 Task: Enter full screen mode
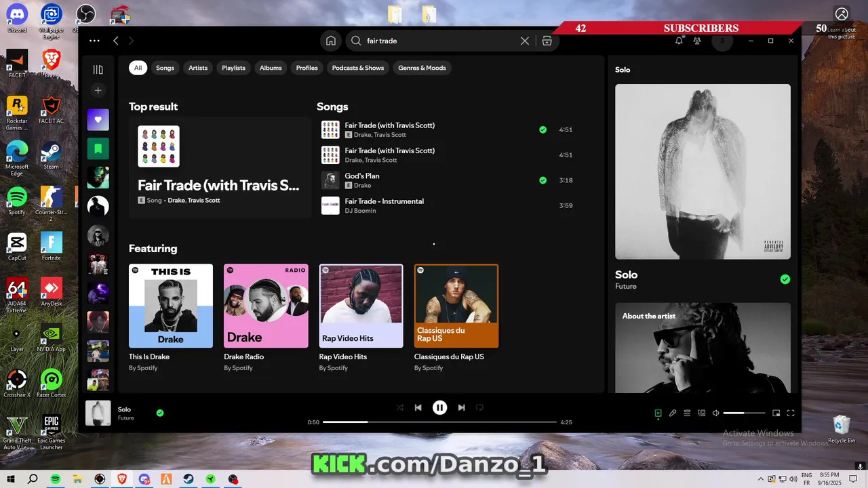point(791,413)
